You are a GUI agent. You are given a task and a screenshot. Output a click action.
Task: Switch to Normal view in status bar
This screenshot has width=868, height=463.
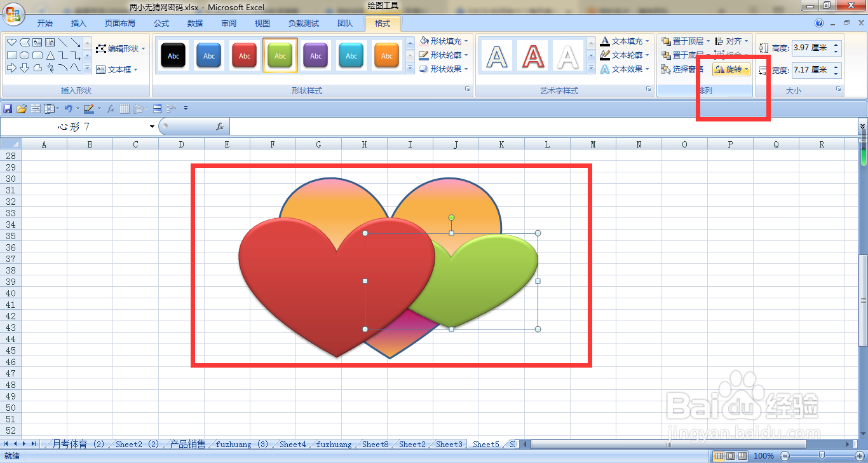point(719,455)
